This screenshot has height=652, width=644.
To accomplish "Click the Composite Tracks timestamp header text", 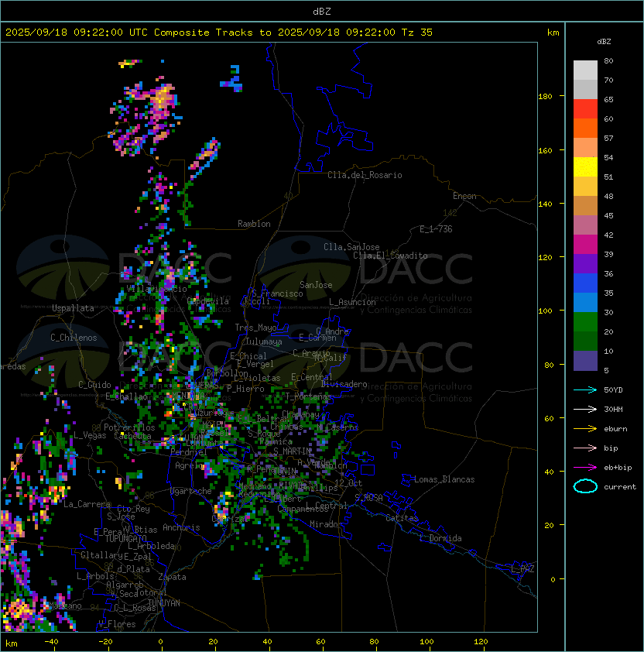I will click(x=219, y=32).
